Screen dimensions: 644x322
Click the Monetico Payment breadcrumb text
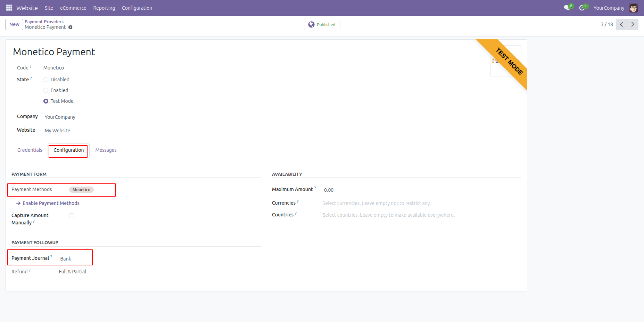point(45,27)
